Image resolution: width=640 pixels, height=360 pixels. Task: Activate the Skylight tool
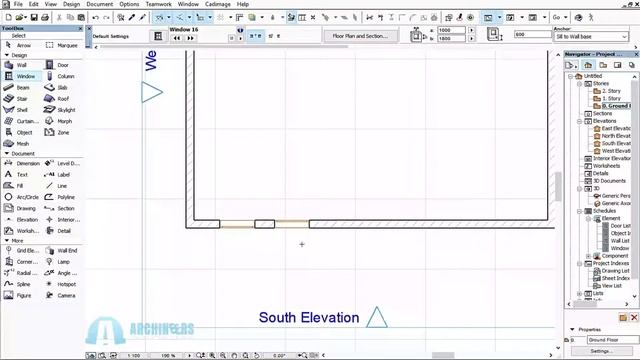coord(60,110)
